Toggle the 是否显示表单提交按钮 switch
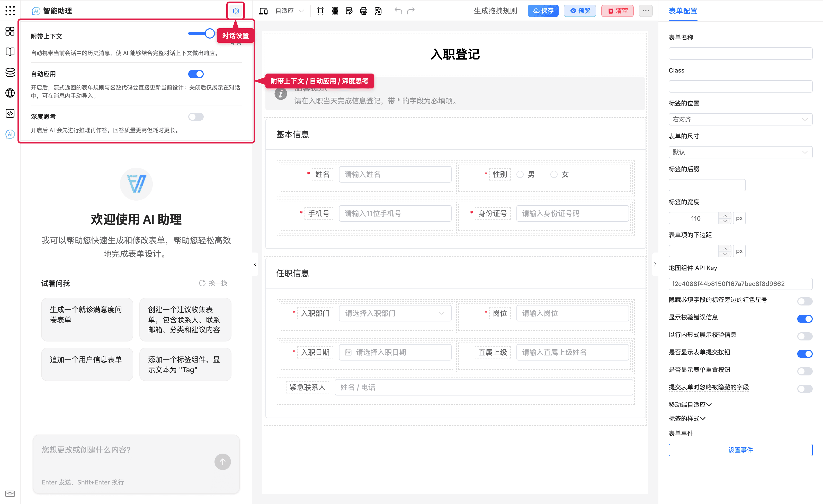The height and width of the screenshot is (504, 823). [805, 354]
